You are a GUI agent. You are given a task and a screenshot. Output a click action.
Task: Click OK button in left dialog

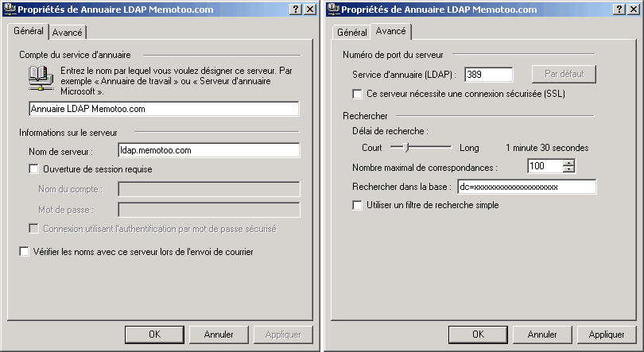[154, 335]
